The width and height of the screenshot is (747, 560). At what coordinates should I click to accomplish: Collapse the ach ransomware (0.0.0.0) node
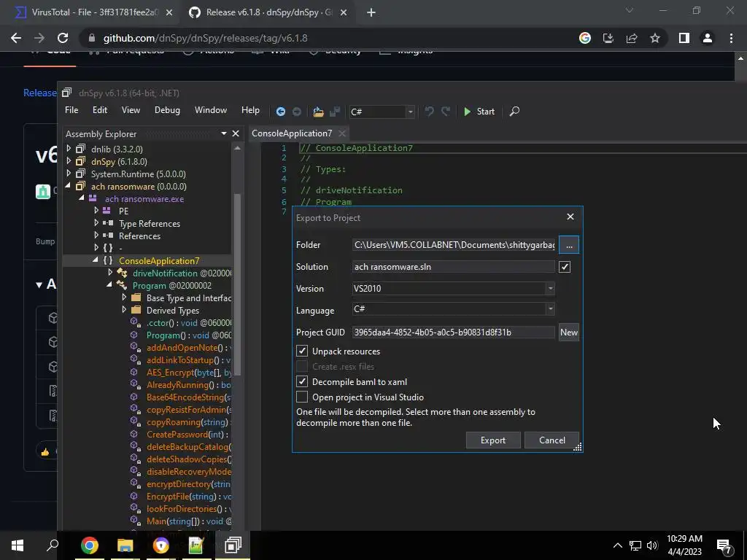(x=68, y=186)
